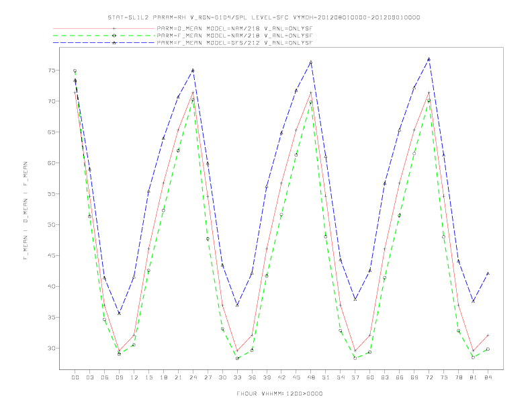This screenshot has width=532, height=411.
Task: Click y-axis tick label 75
Action: click(x=52, y=71)
